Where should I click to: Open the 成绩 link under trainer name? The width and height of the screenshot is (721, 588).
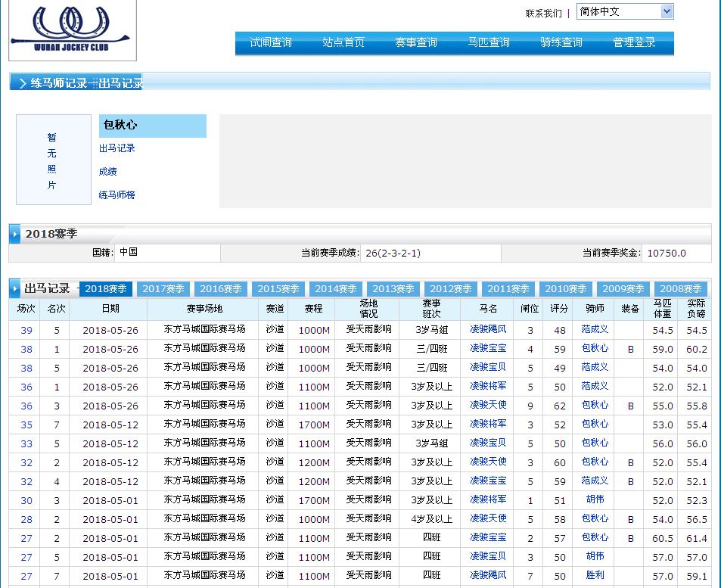coord(108,172)
